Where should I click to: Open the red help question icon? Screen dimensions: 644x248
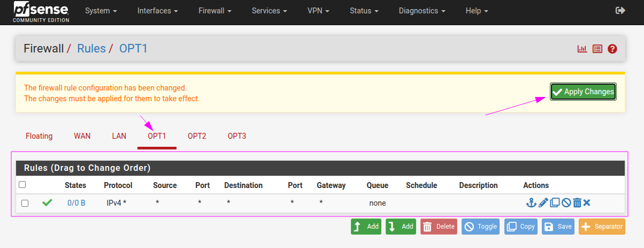click(612, 49)
